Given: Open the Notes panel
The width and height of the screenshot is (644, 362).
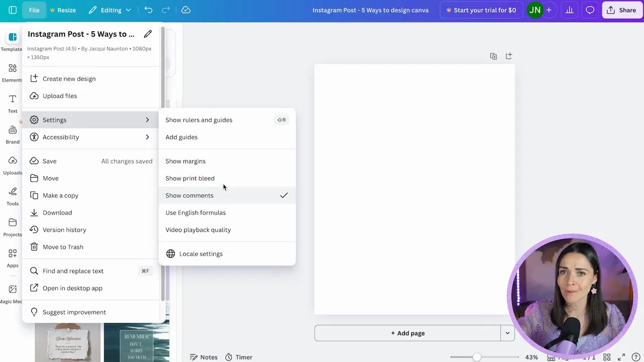Looking at the screenshot, I should coord(204,357).
